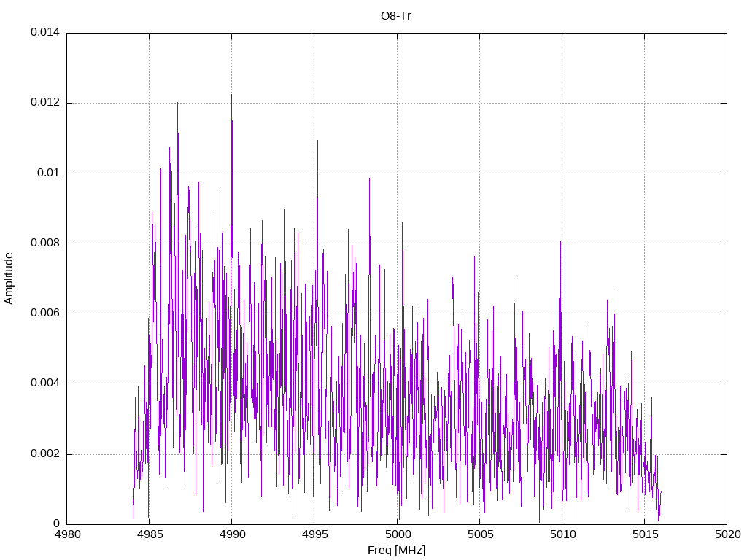Click the 0.004 y-axis tick label
Viewport: 747px width, 560px height.
click(x=45, y=384)
